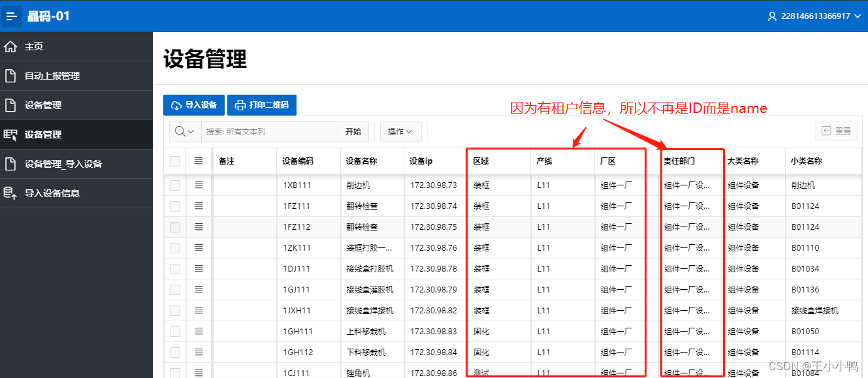Open row actions menu for 1GJ111
Screen dimensions: 868x378
(x=199, y=289)
